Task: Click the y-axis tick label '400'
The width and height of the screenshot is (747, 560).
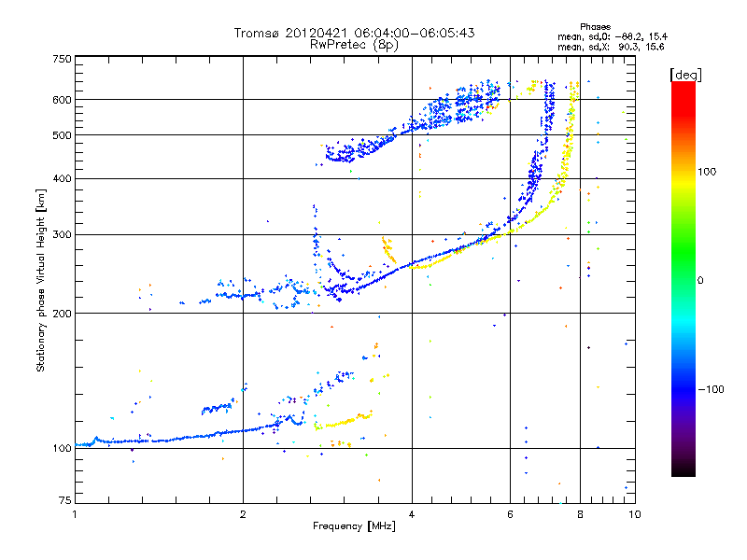Action: click(63, 178)
